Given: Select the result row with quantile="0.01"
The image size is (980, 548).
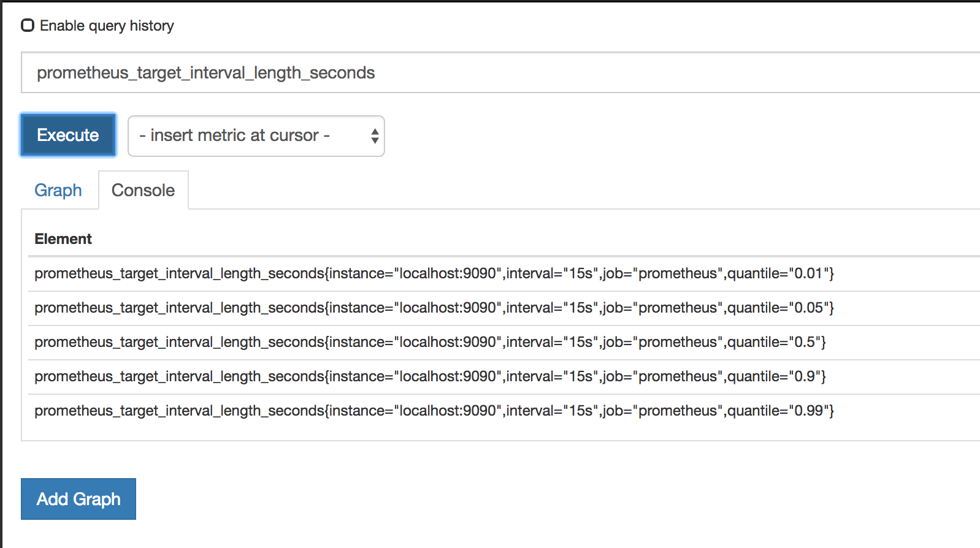Looking at the screenshot, I should [x=504, y=273].
